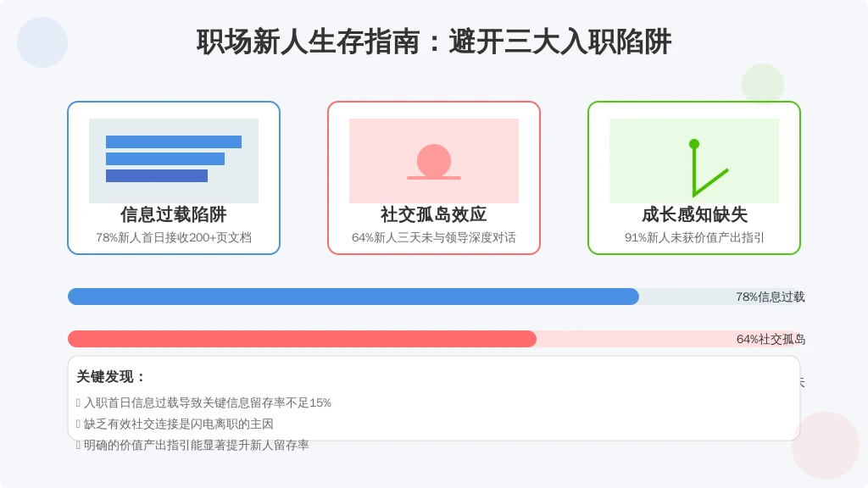
Task: Click the blue 78% progress bar
Action: 353,297
